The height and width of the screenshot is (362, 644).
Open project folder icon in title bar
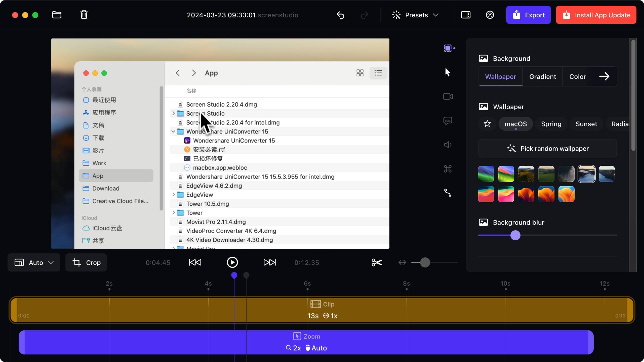pyautogui.click(x=57, y=15)
